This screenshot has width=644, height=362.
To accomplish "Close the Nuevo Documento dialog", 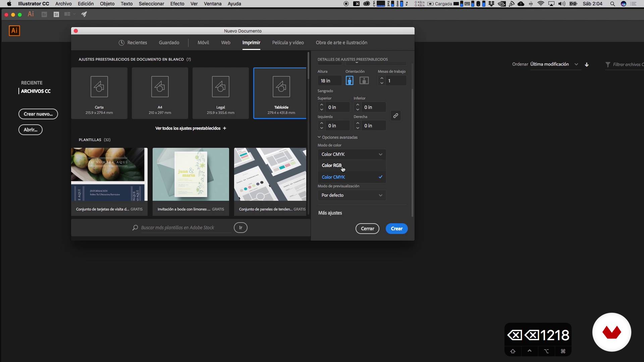I will coord(76,31).
